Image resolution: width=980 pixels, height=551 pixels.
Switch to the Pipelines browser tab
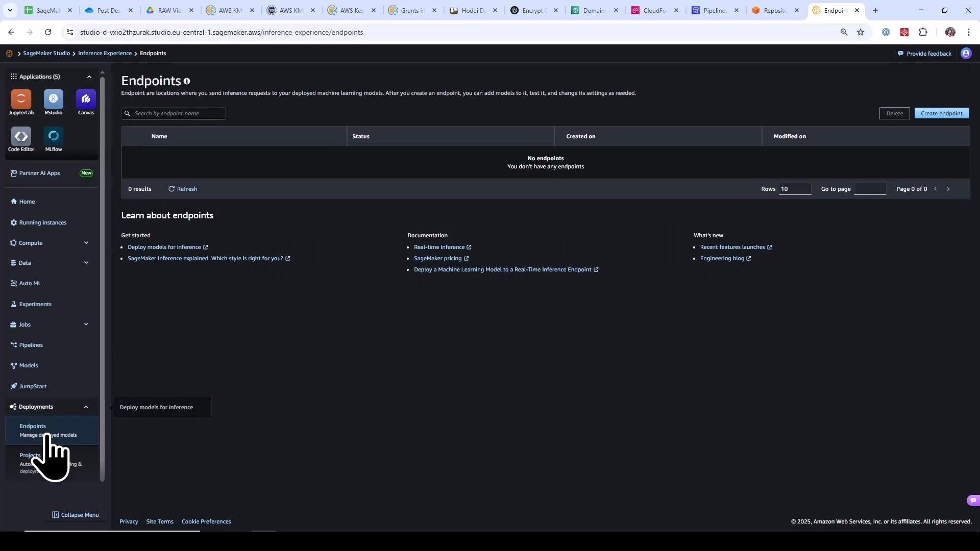(716, 10)
